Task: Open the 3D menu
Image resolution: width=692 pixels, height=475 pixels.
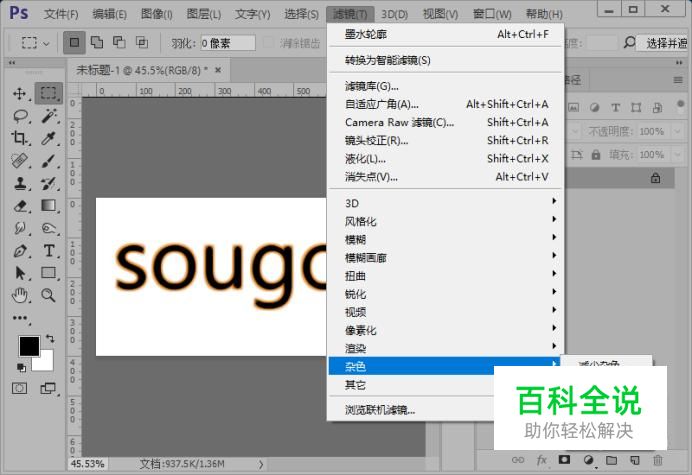Action: [395, 14]
